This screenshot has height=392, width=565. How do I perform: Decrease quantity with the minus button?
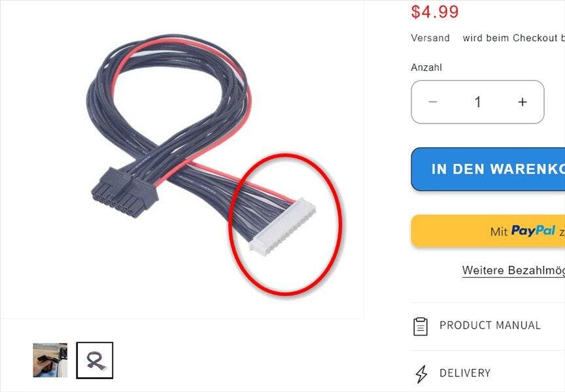point(433,102)
